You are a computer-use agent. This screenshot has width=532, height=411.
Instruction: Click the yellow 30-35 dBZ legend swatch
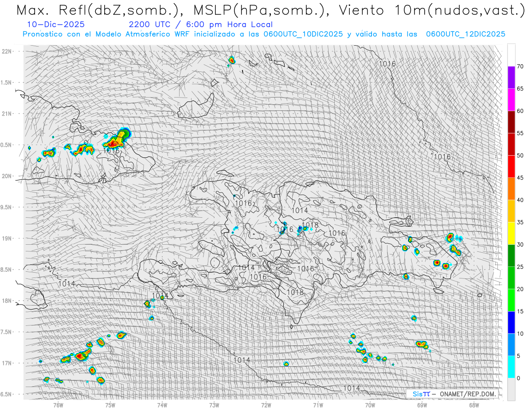coord(511,233)
